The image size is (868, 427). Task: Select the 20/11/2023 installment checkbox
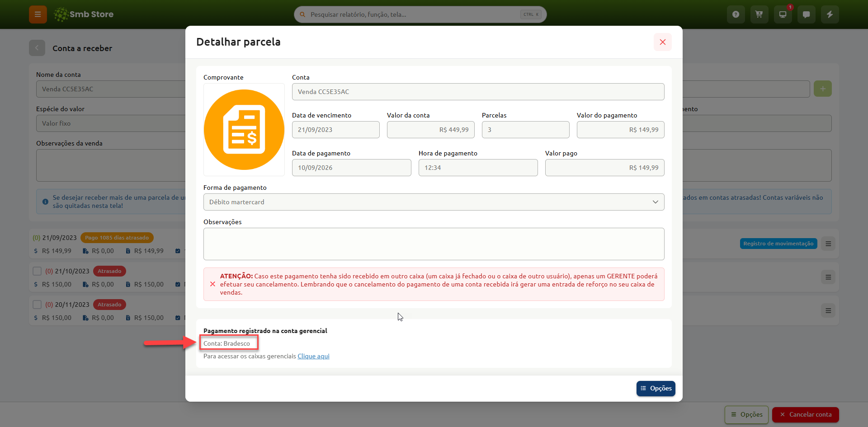38,305
